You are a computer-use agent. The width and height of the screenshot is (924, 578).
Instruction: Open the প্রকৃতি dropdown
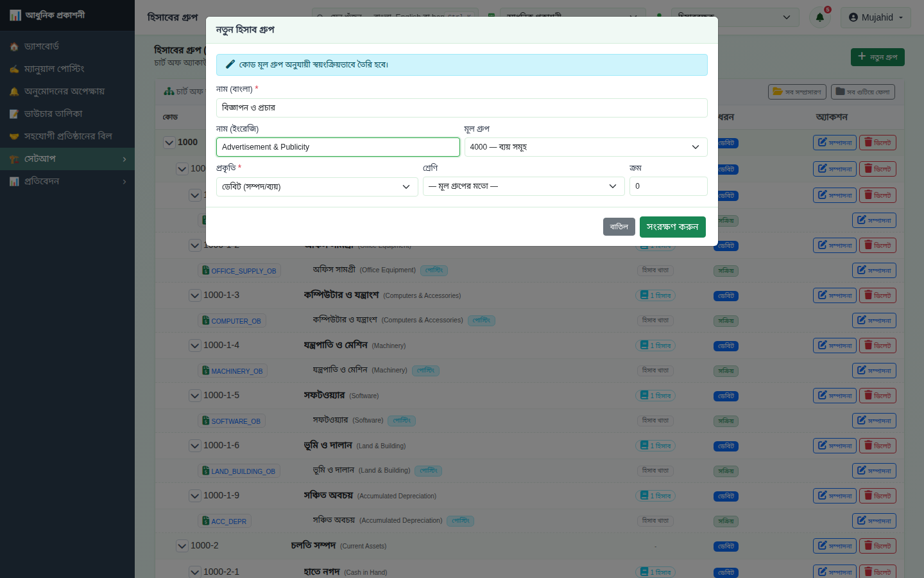[x=317, y=187]
